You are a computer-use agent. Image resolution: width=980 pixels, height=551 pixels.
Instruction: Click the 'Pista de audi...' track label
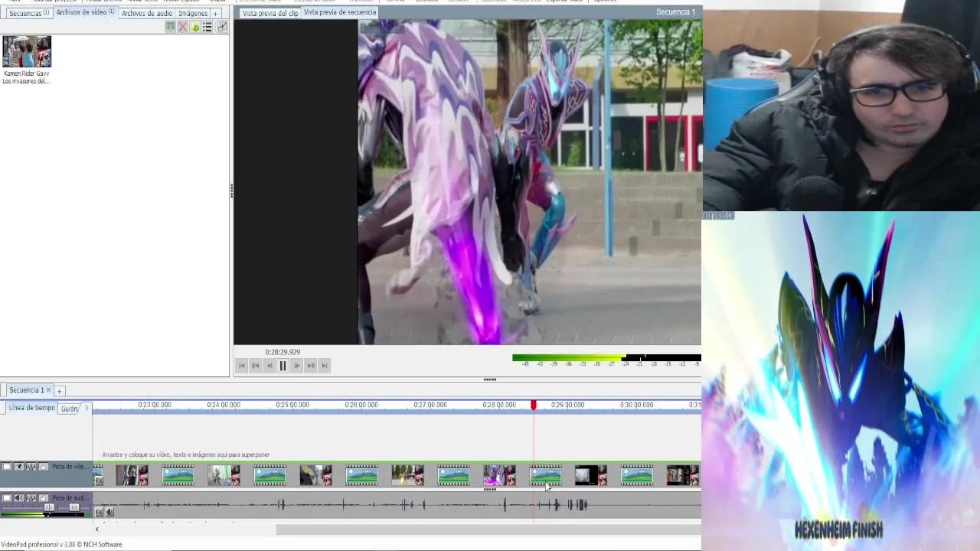point(70,498)
